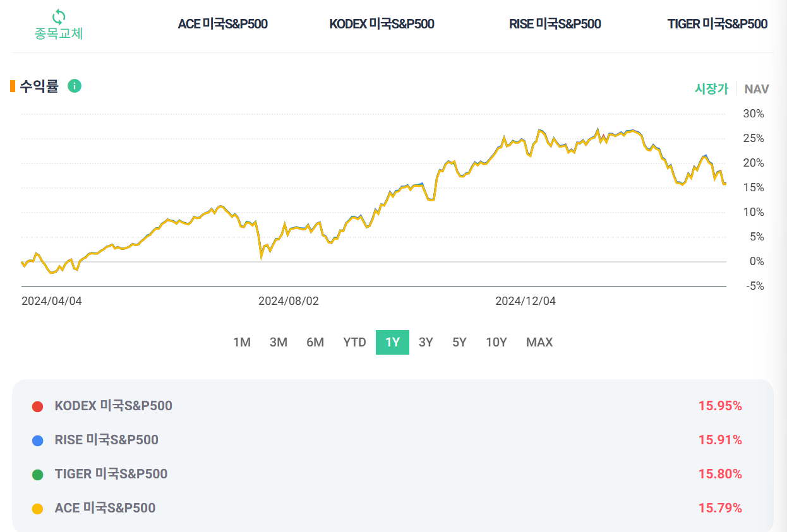Click the blue RISE legend dot
The height and width of the screenshot is (532, 787).
pyautogui.click(x=37, y=440)
